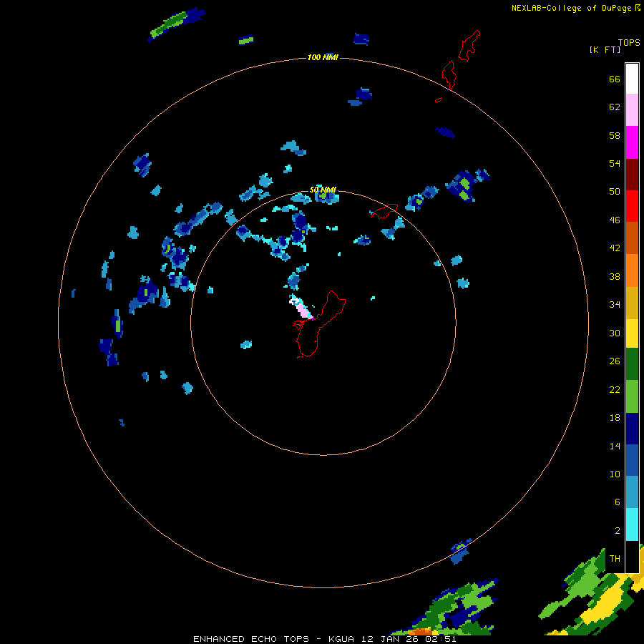Click the "50 NMI" range ring label
The width and height of the screenshot is (644, 644).
click(x=323, y=190)
